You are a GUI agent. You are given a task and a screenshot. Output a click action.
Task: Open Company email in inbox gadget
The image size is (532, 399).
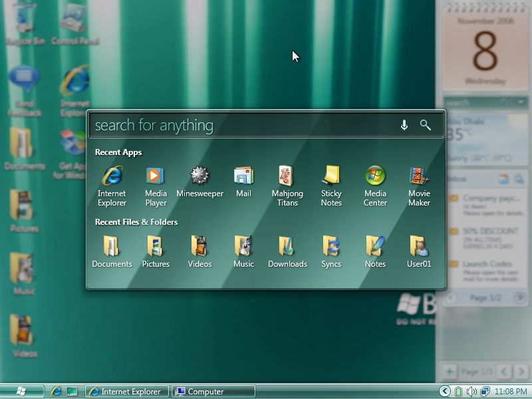(x=487, y=205)
